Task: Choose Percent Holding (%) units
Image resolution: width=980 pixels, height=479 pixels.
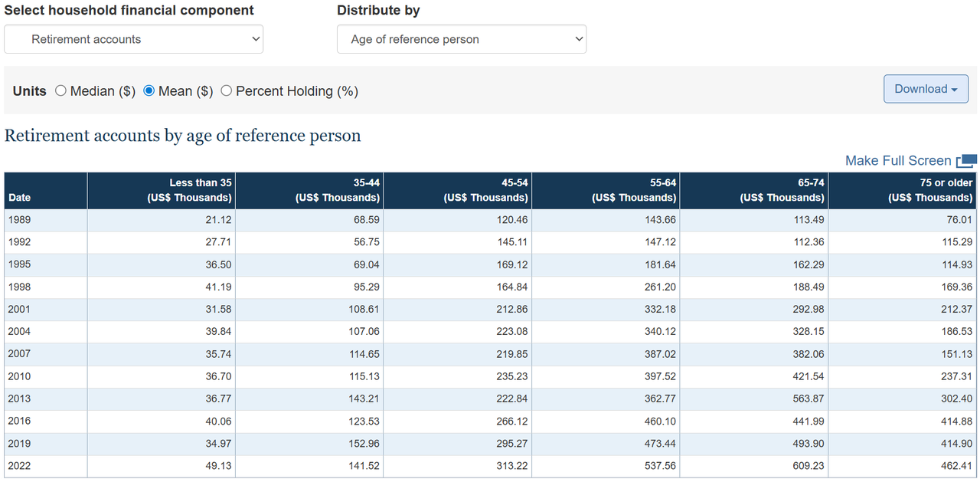Action: (227, 91)
